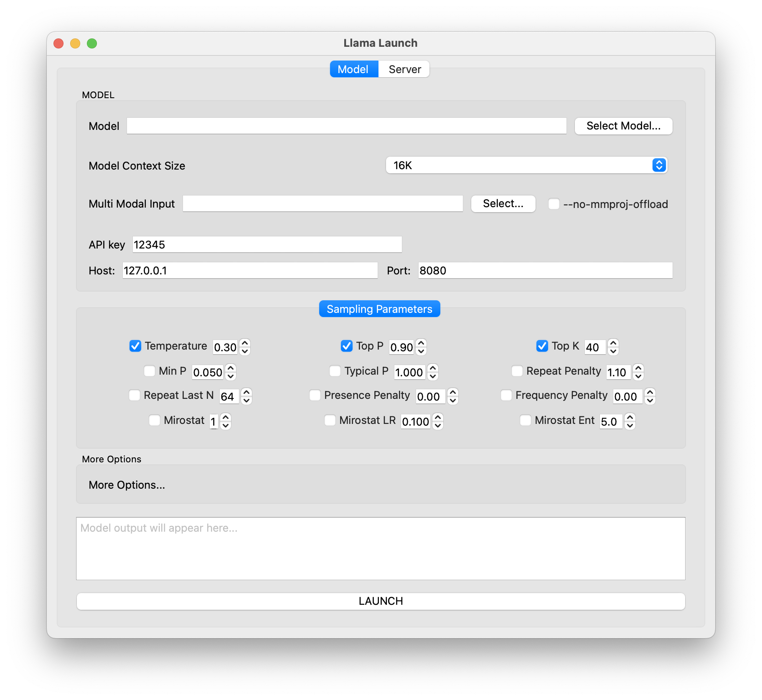
Task: Uncheck the Top P checkbox
Action: [346, 346]
